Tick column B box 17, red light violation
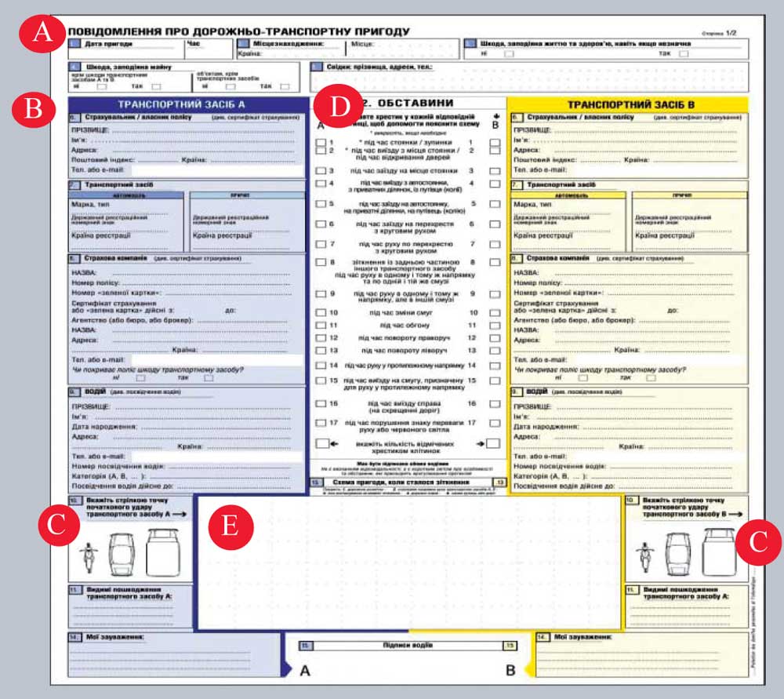Image resolution: width=784 pixels, height=699 pixels. click(x=495, y=423)
